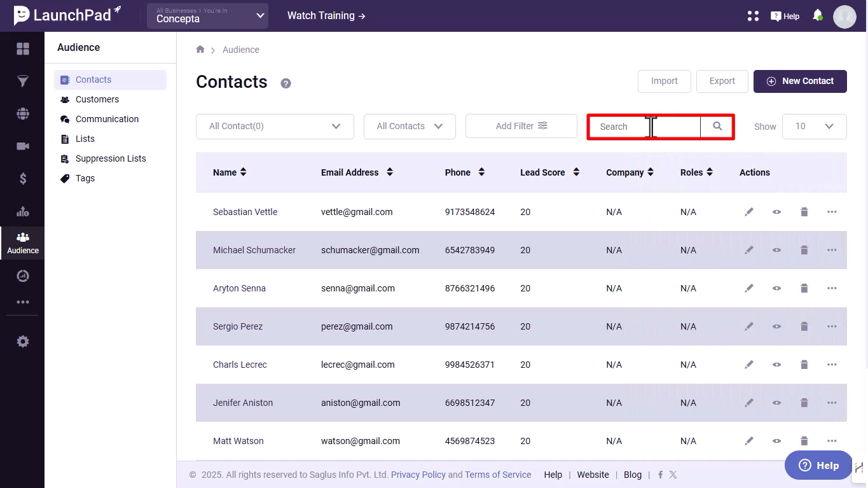Image resolution: width=868 pixels, height=488 pixels.
Task: Open the dollar sign sales icon
Action: 23,179
